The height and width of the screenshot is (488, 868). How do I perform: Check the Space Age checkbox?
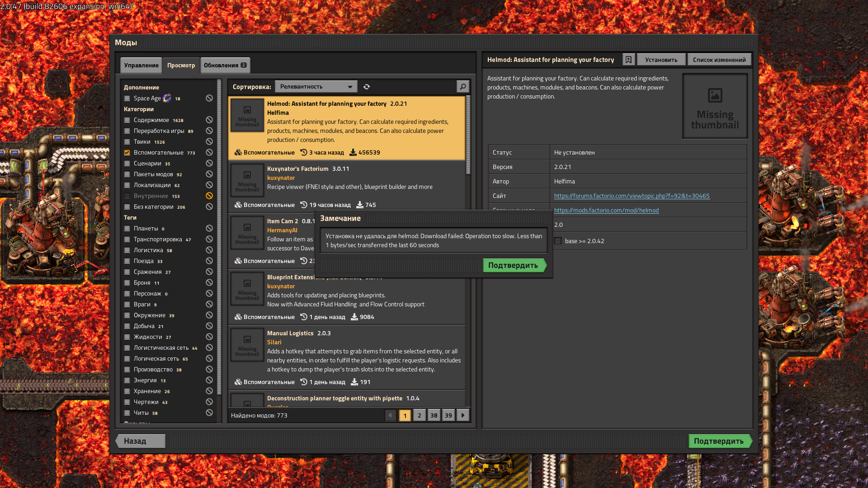coord(127,99)
